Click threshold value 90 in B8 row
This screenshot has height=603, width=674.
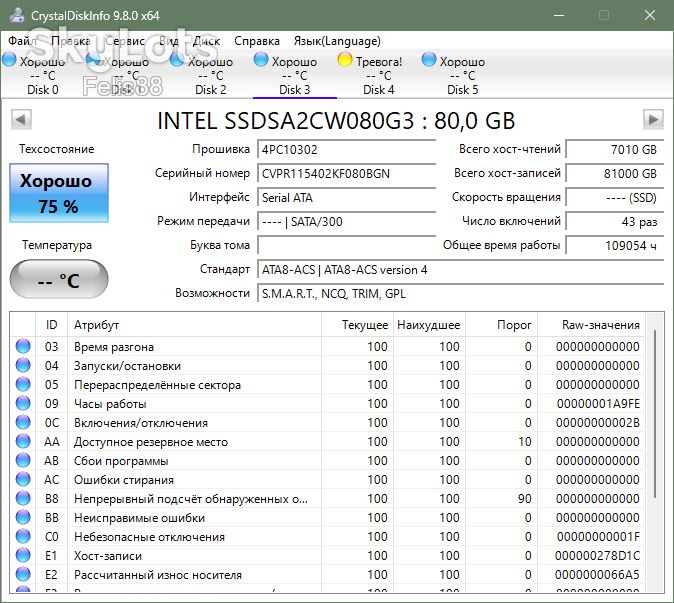(x=524, y=499)
